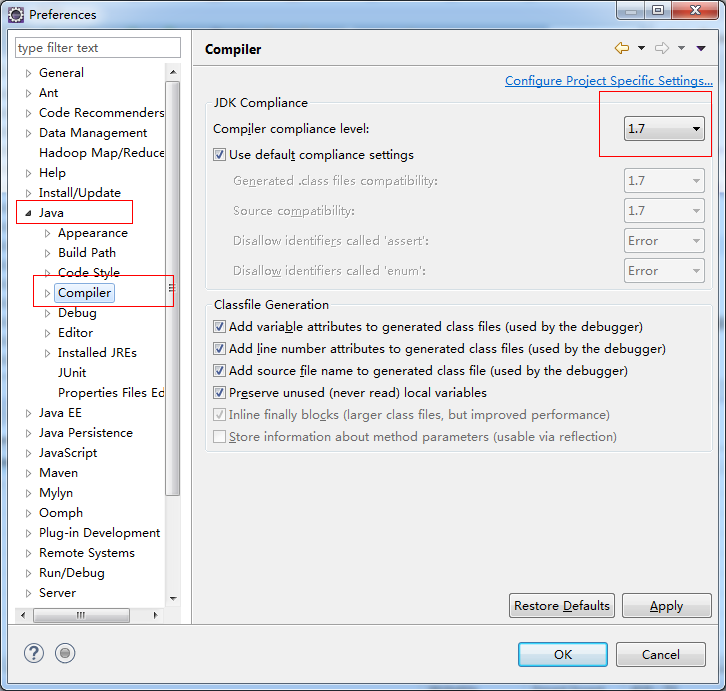This screenshot has width=726, height=691.
Task: Collapse the Java tree node
Action: pos(28,213)
